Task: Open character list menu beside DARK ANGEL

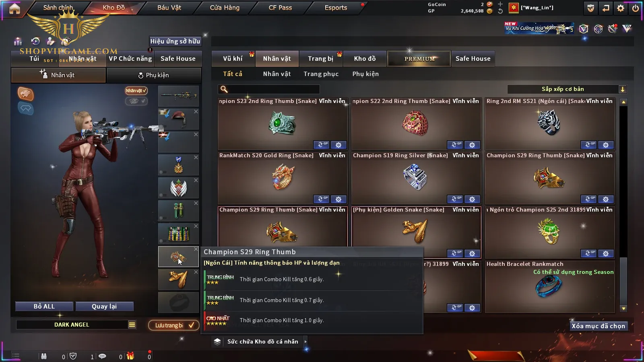Action: point(132,325)
